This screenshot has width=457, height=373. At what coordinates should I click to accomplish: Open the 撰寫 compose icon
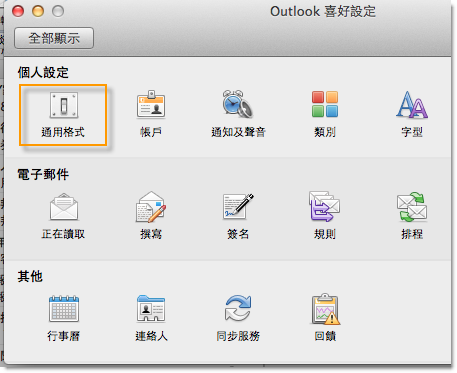(151, 207)
